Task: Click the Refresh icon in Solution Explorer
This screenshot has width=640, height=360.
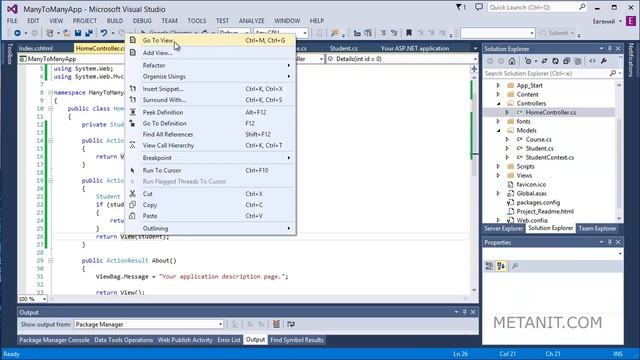Action: 556,61
